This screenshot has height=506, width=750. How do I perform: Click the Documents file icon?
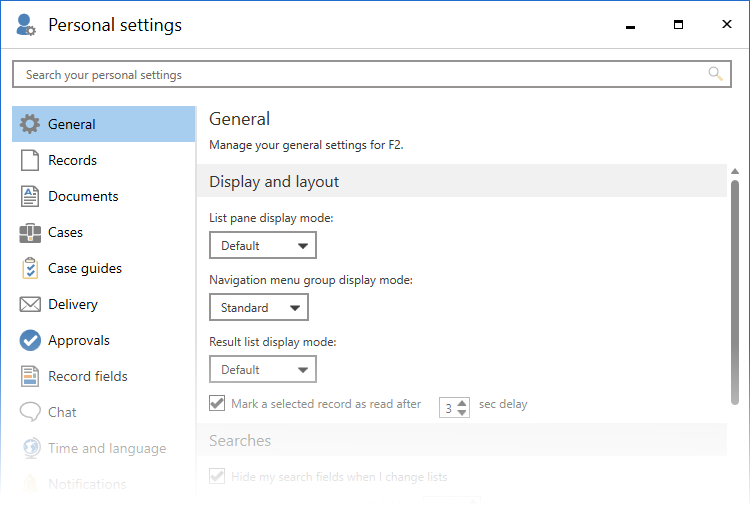click(x=30, y=197)
